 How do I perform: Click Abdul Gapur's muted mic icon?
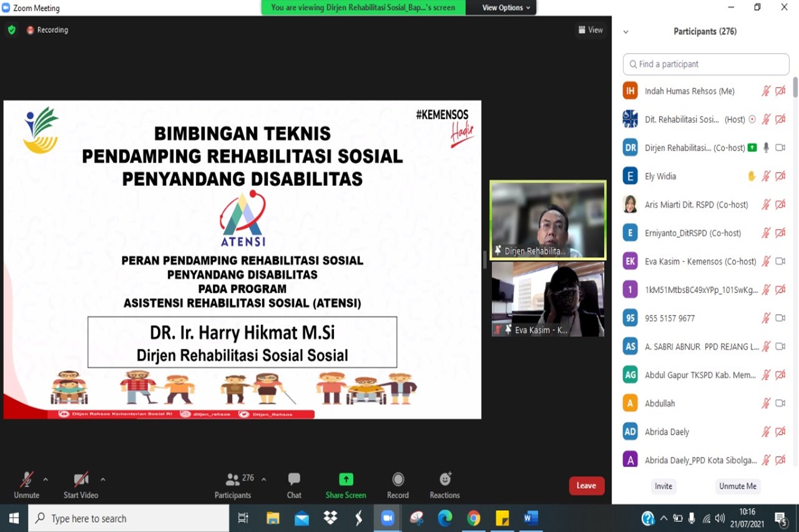coord(766,375)
